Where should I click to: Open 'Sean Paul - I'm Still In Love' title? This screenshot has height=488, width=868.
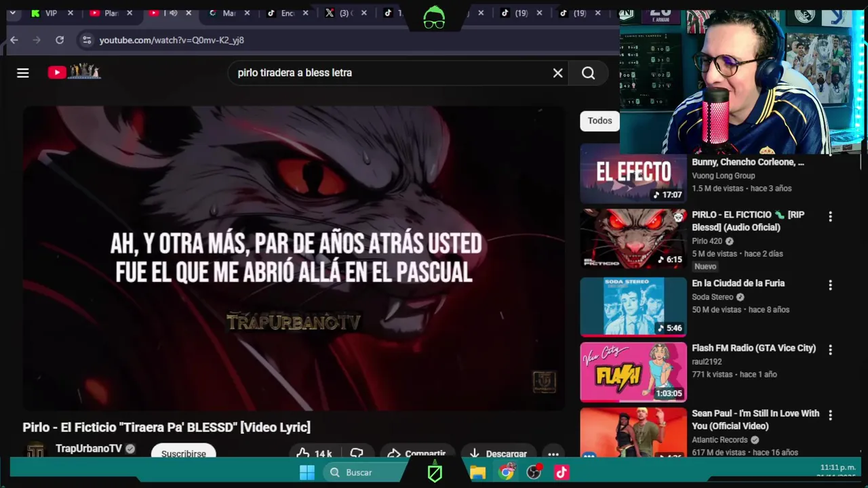755,420
